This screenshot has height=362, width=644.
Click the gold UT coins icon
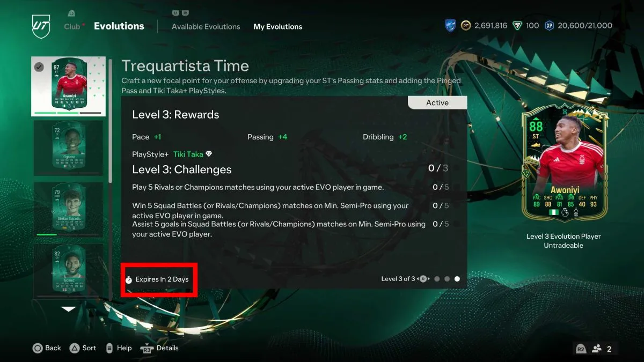click(466, 25)
